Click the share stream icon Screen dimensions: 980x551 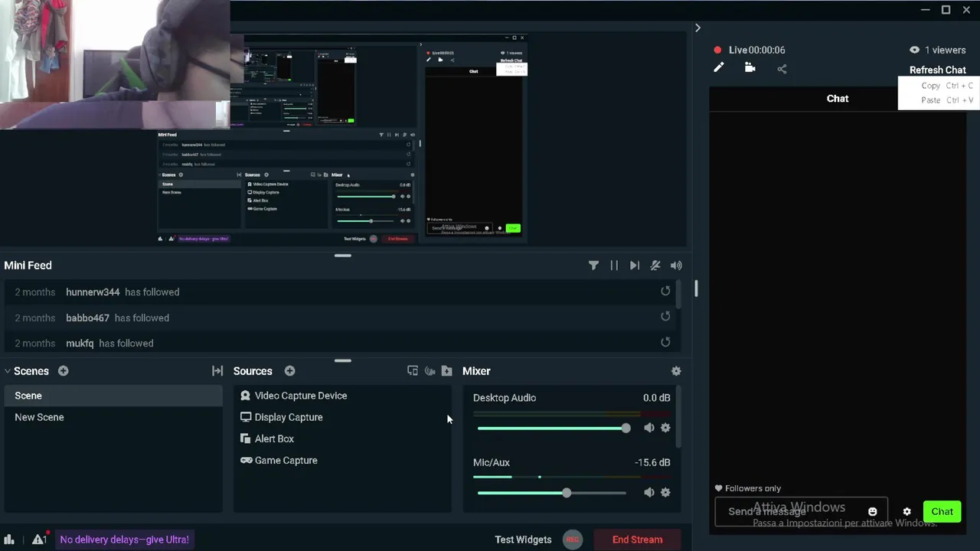782,69
